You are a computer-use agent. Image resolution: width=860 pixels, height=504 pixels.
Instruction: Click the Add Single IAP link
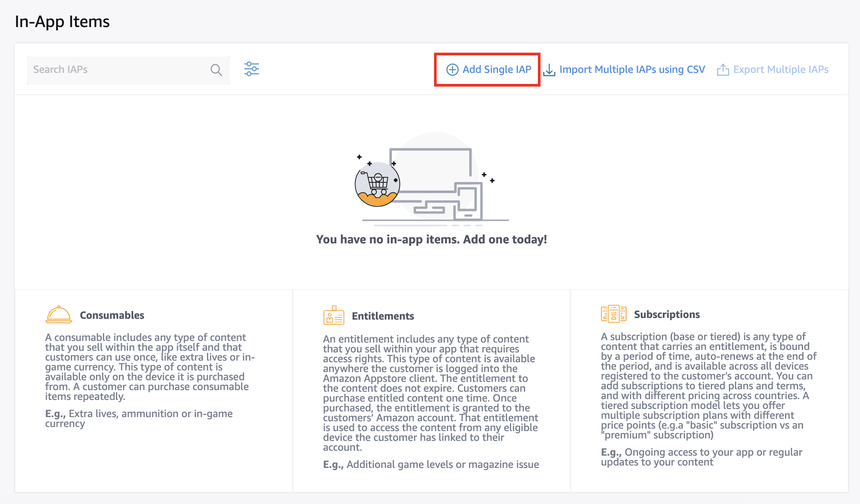coord(496,70)
